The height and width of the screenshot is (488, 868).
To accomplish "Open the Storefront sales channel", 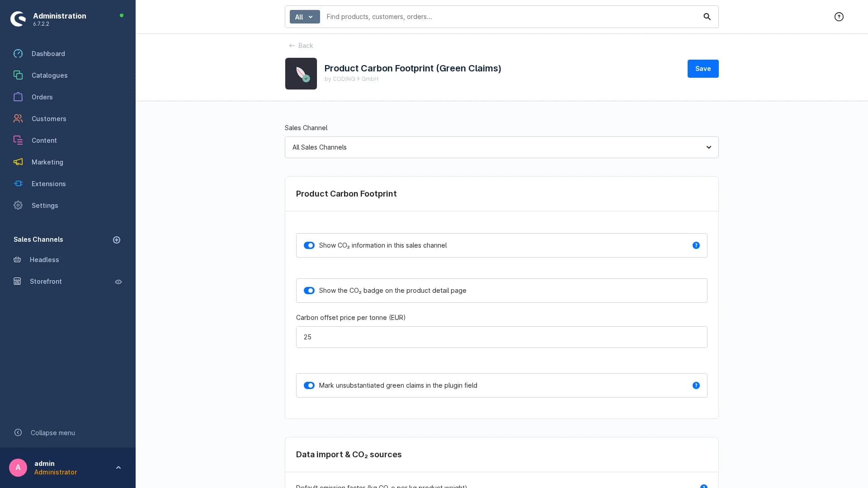I will (x=46, y=282).
